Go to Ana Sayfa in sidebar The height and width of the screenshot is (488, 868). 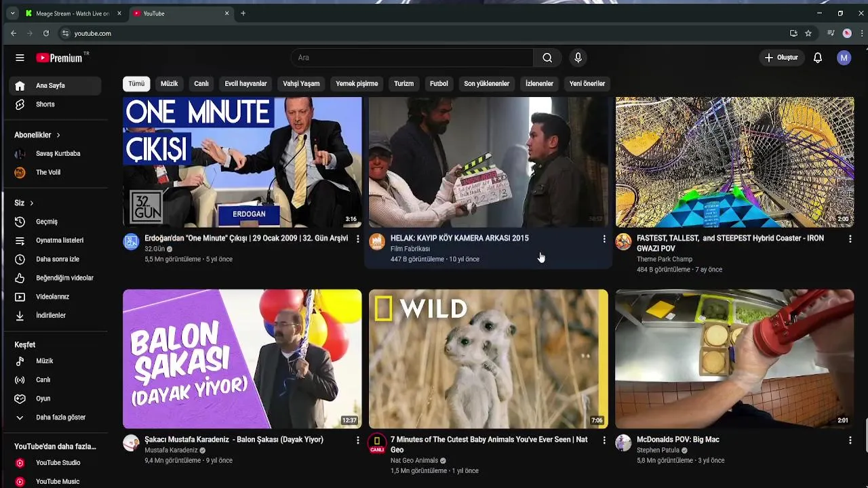[55, 85]
